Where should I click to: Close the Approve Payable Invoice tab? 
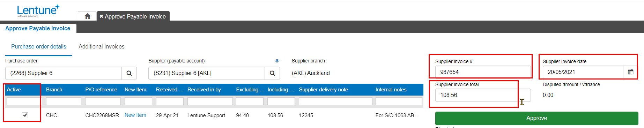[101, 16]
